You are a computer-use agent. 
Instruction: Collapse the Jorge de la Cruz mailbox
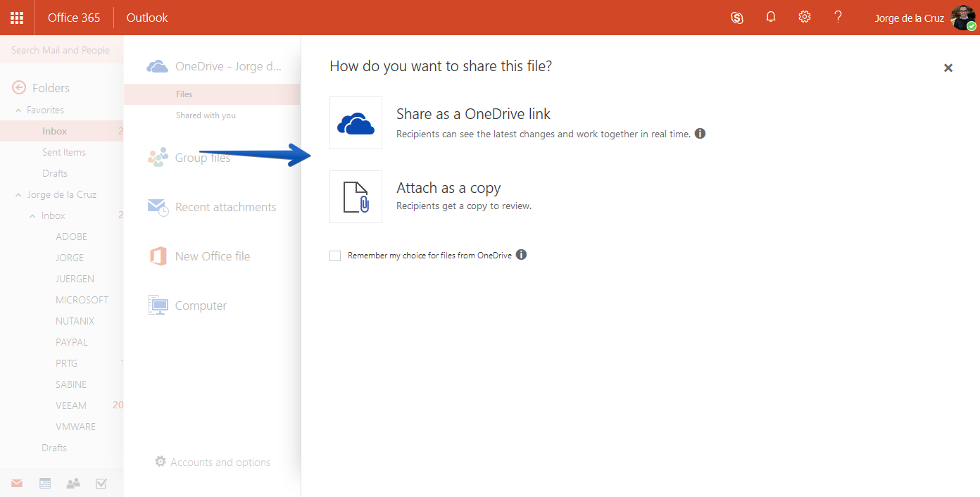[x=19, y=195]
